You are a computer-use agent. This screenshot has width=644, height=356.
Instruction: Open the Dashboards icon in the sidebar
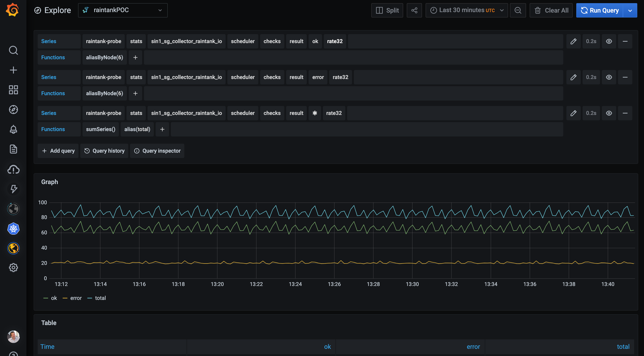[13, 90]
